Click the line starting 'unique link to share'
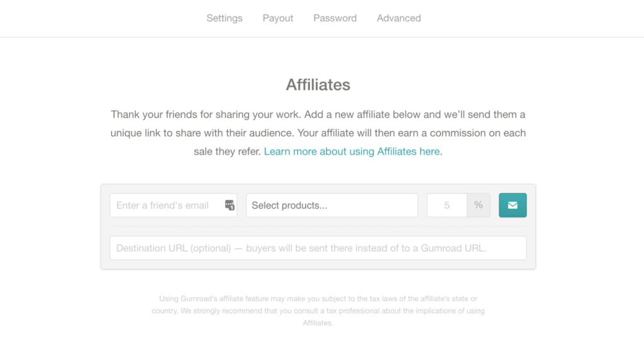644x344 pixels. 318,133
